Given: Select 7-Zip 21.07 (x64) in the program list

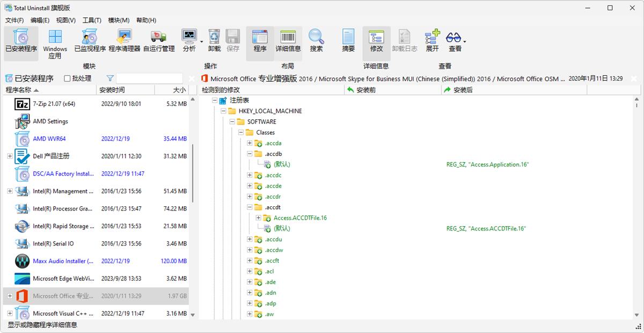Looking at the screenshot, I should point(54,104).
